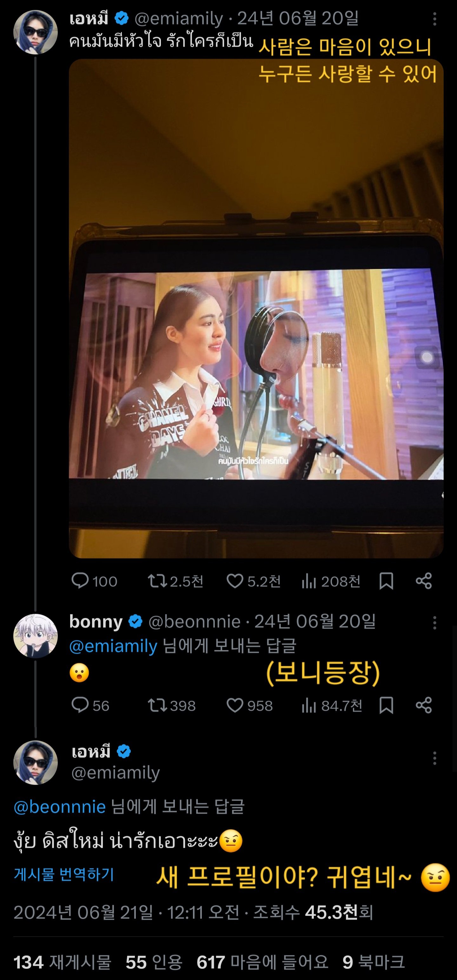View analytics of the first tweet (208천)
The height and width of the screenshot is (980, 457).
click(x=309, y=581)
